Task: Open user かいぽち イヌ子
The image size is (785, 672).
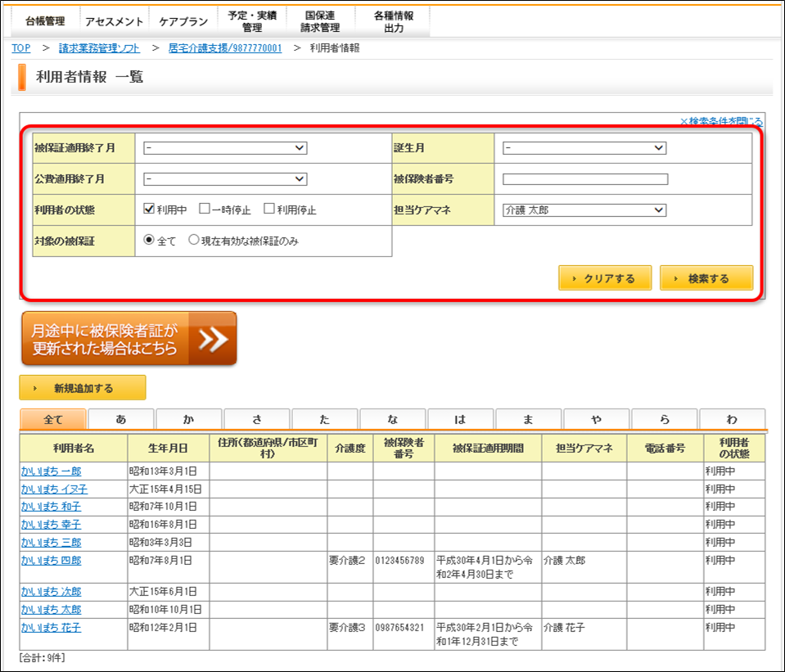Action: [x=54, y=489]
